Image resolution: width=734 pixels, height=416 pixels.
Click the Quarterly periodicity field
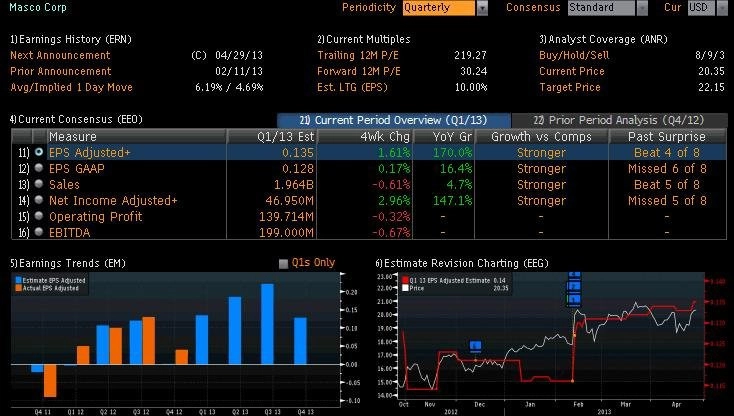(x=439, y=8)
